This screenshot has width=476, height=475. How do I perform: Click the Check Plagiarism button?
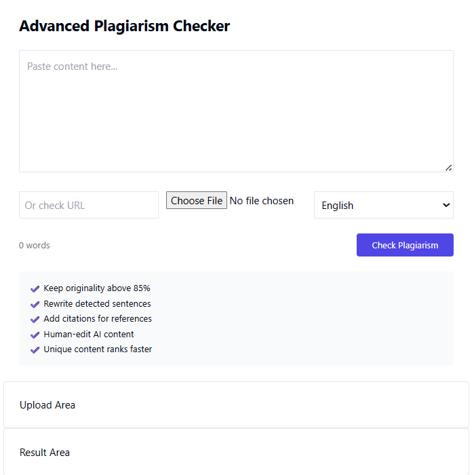click(x=405, y=245)
